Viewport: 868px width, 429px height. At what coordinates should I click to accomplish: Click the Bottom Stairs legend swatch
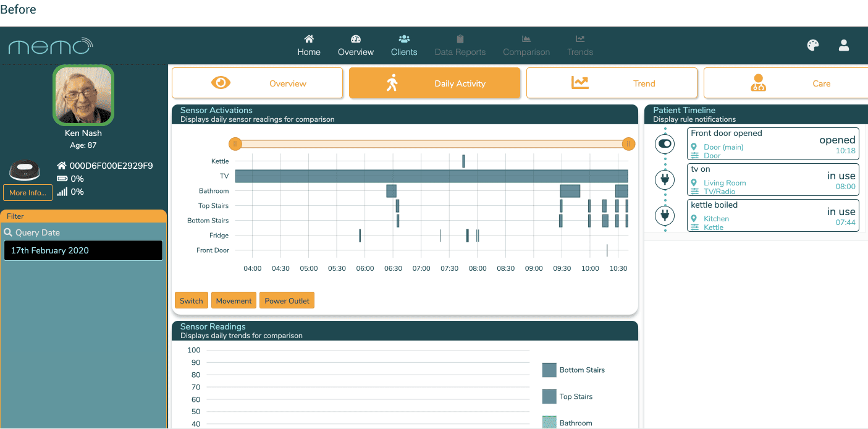point(549,370)
